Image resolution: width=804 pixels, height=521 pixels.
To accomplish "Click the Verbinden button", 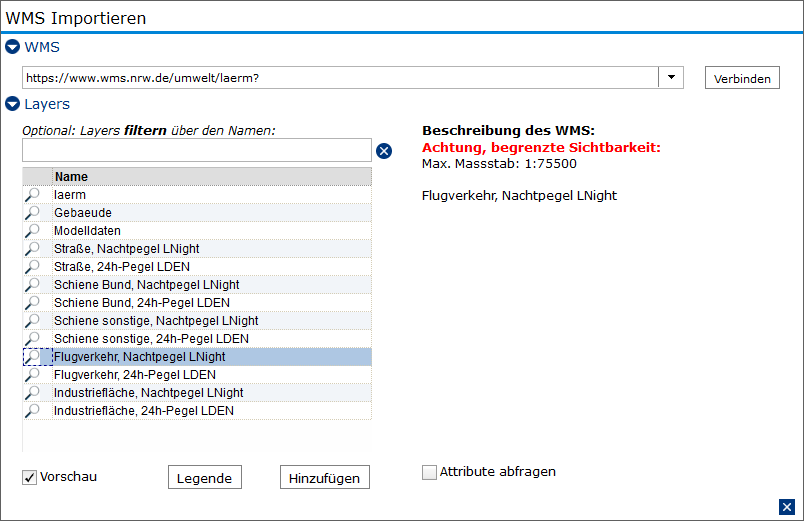I will pos(742,78).
